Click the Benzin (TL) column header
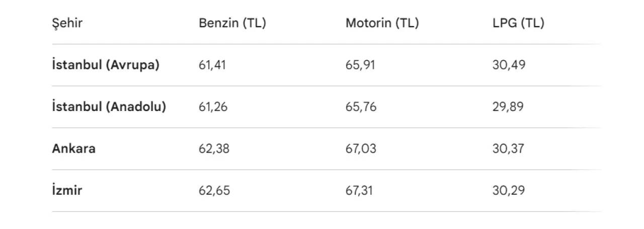 [232, 24]
